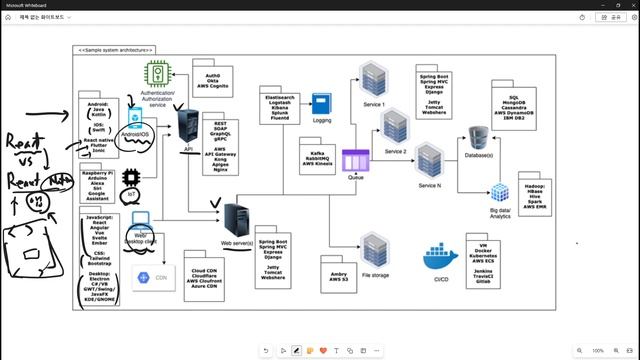Image resolution: width=640 pixels, height=360 pixels.
Task: Open the settings gear at top right
Action: click(x=635, y=18)
